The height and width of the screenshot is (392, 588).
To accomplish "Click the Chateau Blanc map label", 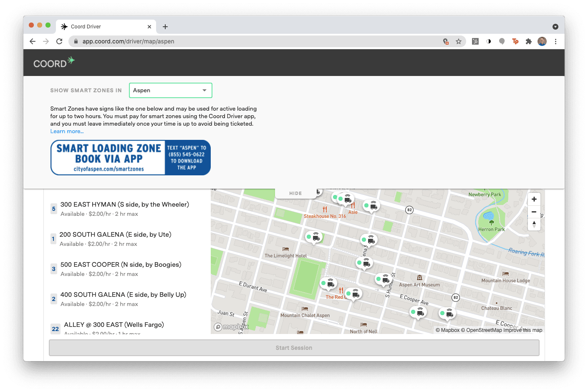I will [497, 308].
